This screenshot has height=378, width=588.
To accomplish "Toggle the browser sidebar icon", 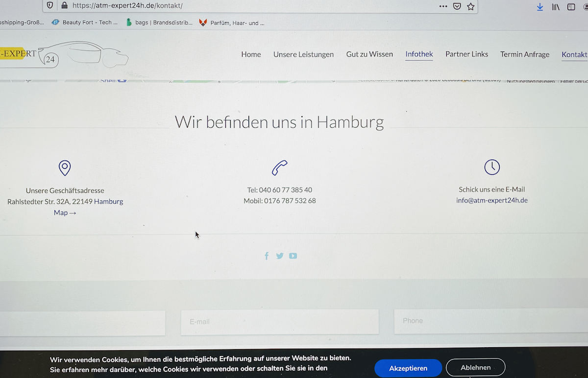I will [x=571, y=7].
